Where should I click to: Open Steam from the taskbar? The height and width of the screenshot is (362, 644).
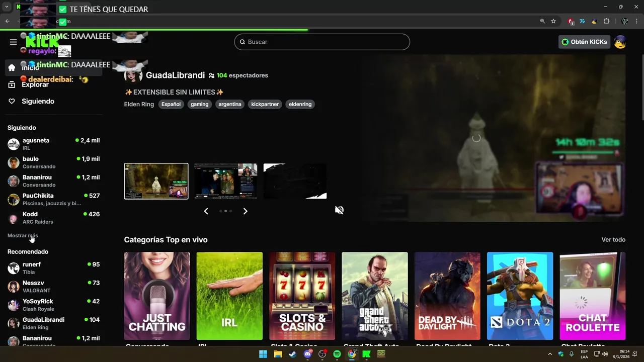[x=292, y=354]
